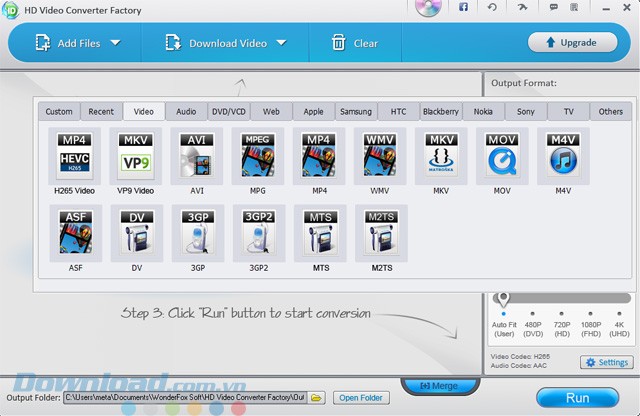This screenshot has height=416, width=640.
Task: Click the browse output folder icon
Action: click(x=316, y=398)
